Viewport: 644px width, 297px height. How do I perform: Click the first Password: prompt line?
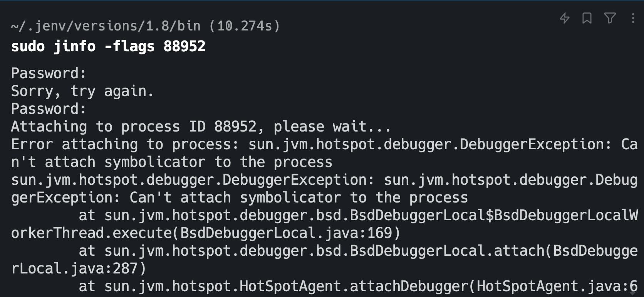(x=49, y=73)
